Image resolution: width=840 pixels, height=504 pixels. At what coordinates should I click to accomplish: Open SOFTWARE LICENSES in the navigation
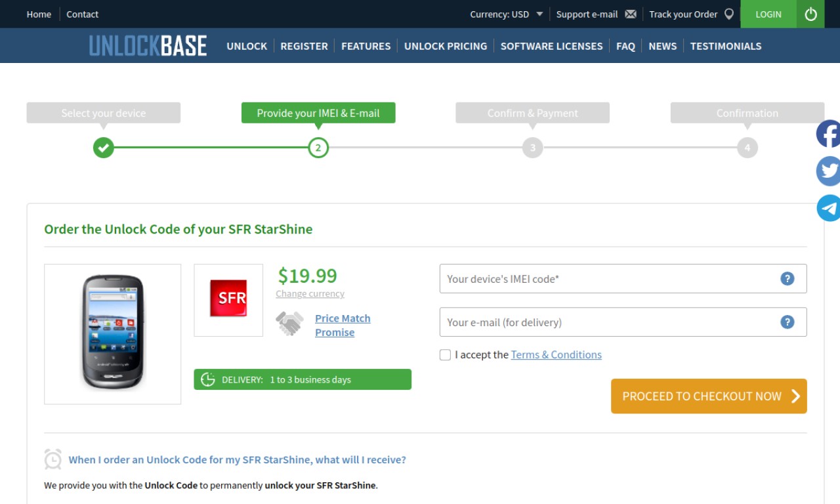coord(551,46)
